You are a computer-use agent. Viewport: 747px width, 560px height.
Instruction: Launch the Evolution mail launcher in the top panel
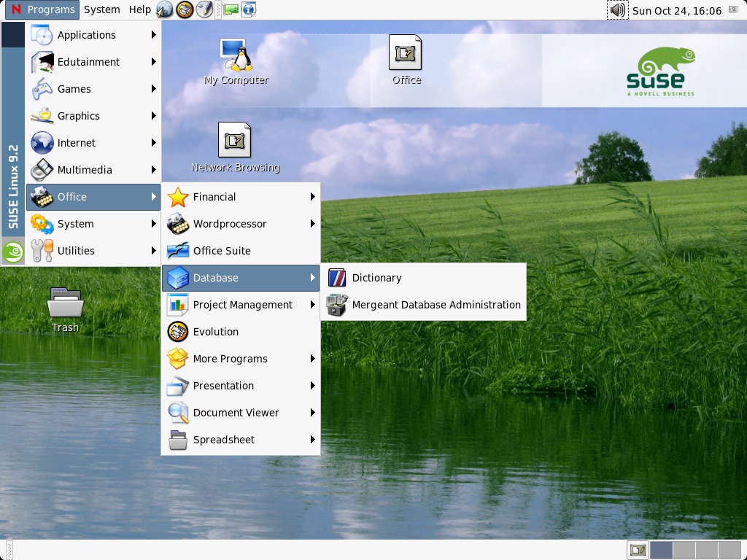click(185, 9)
